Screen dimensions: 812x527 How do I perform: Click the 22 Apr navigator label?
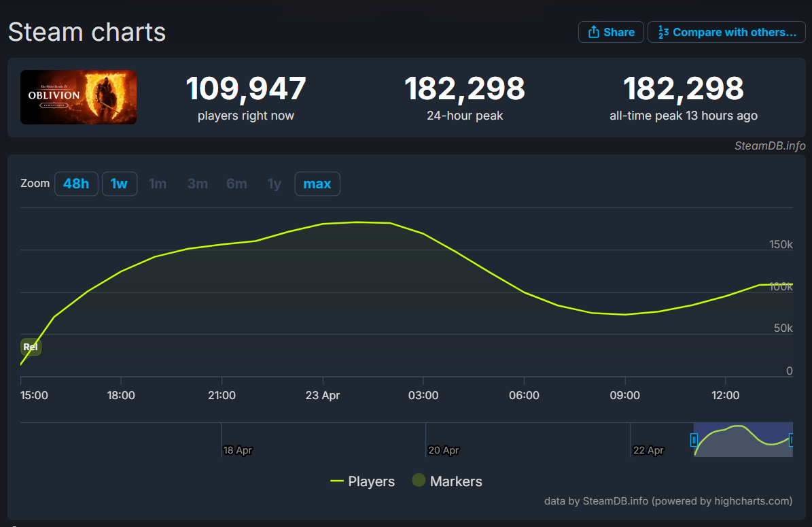coord(648,450)
